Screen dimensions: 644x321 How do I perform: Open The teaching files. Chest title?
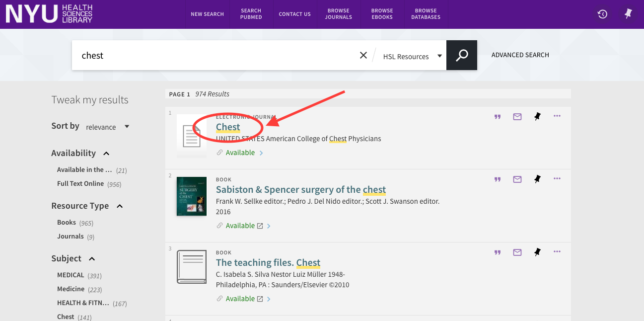(x=268, y=262)
